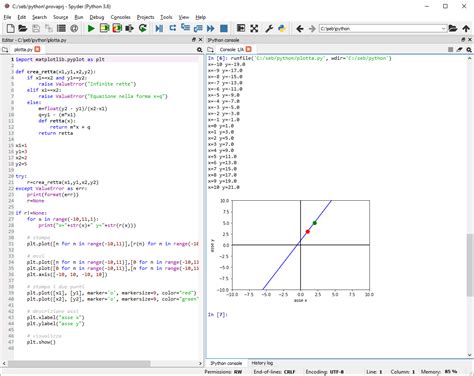Run file with green play button
This screenshot has width=474, height=376.
[91, 28]
